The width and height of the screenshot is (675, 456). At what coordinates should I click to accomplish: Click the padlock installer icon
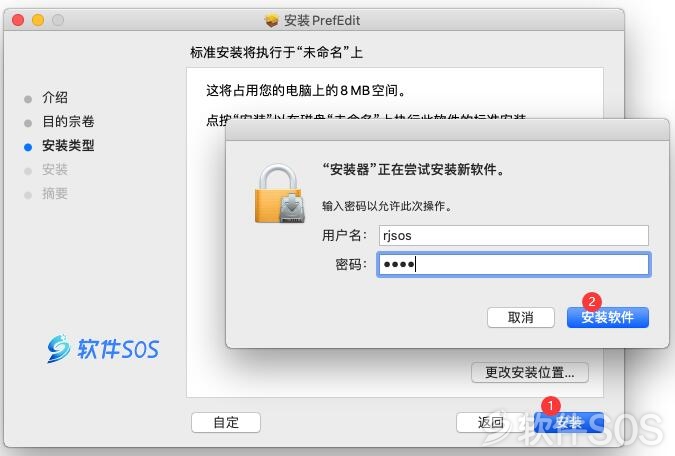(x=280, y=194)
